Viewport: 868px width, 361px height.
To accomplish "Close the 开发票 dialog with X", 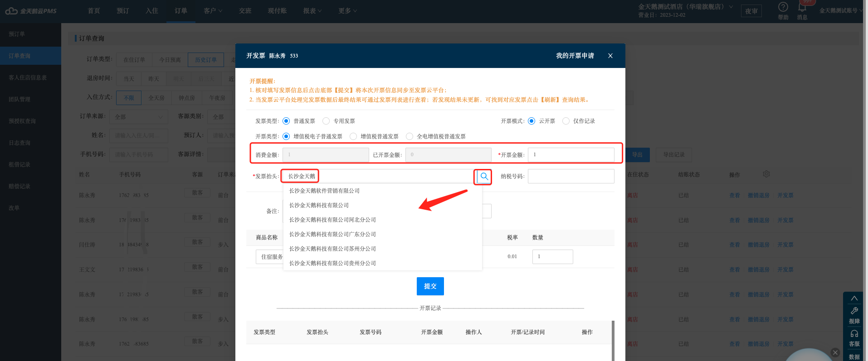I will click(x=610, y=56).
